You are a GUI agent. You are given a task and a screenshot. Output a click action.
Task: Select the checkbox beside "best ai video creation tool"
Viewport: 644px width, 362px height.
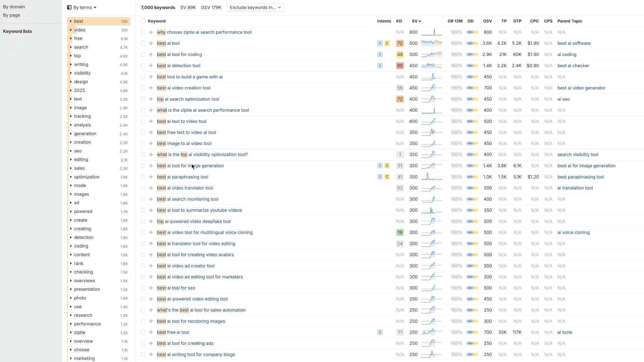click(x=143, y=88)
